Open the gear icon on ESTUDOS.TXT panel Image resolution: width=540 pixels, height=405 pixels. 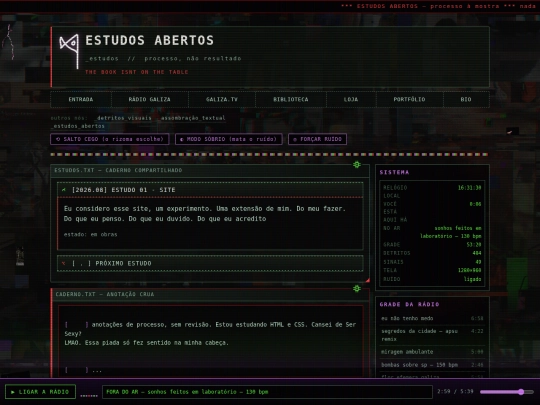tap(357, 165)
